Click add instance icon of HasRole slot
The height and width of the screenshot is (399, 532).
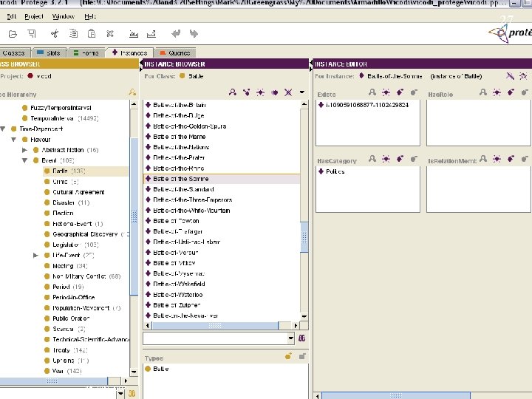(x=511, y=92)
